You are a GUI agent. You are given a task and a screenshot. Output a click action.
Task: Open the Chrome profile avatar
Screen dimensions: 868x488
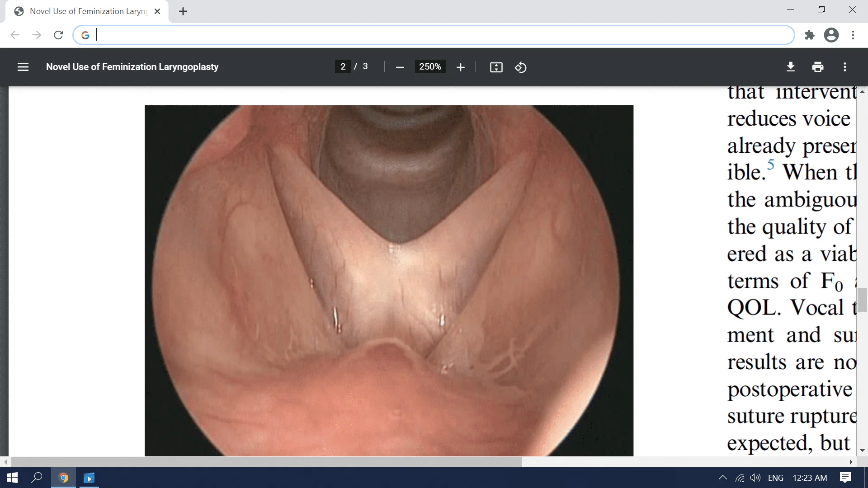point(831,35)
